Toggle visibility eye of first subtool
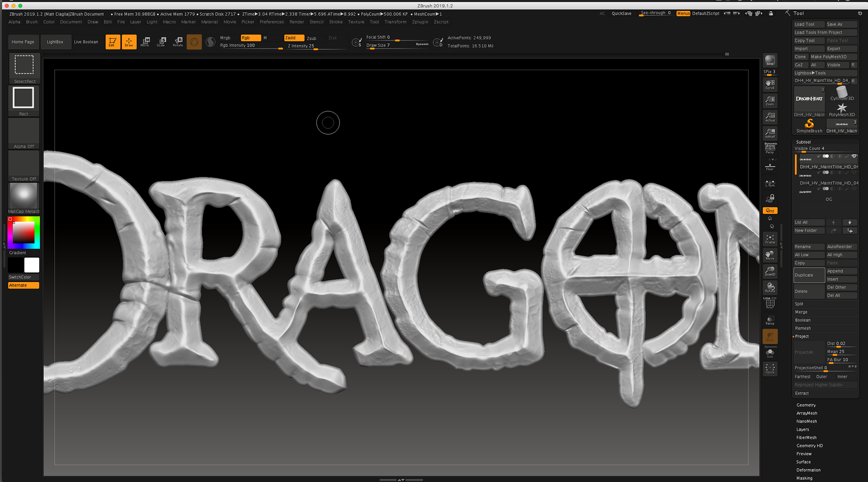 [x=854, y=156]
